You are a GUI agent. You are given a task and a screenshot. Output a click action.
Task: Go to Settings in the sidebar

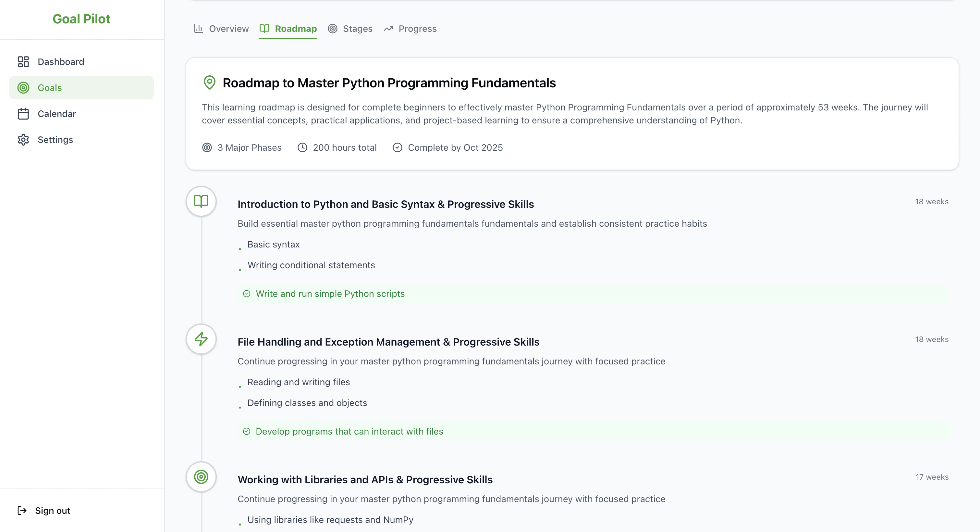click(81, 140)
